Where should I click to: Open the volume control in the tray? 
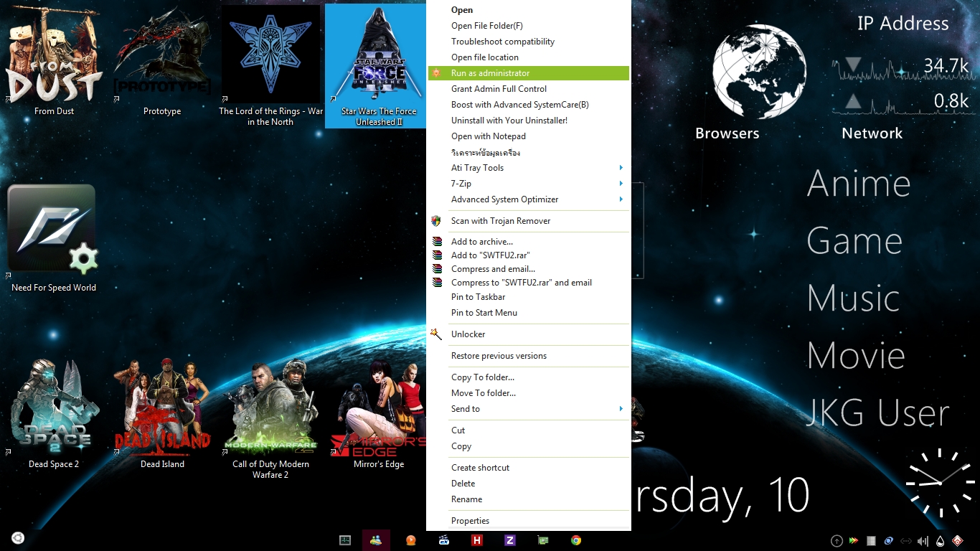pyautogui.click(x=923, y=541)
